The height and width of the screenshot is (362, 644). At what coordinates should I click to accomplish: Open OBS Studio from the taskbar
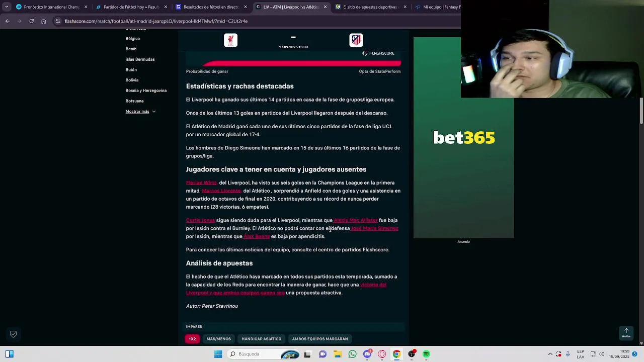412,354
